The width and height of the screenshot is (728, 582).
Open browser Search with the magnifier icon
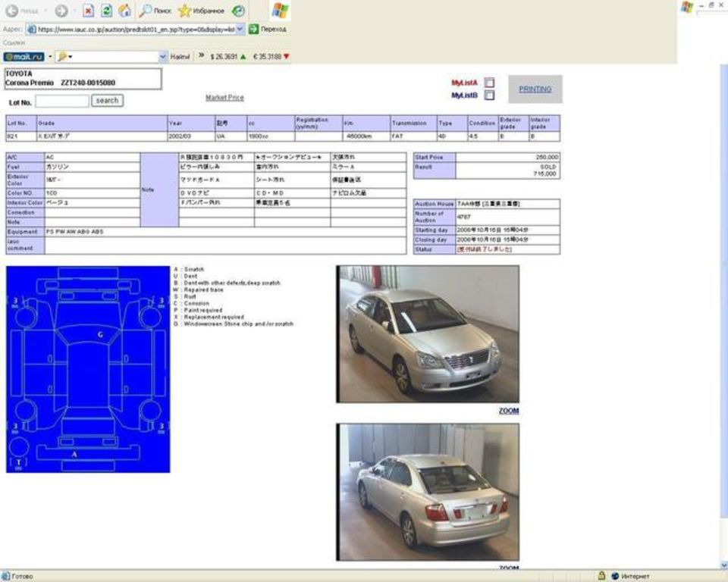155,11
